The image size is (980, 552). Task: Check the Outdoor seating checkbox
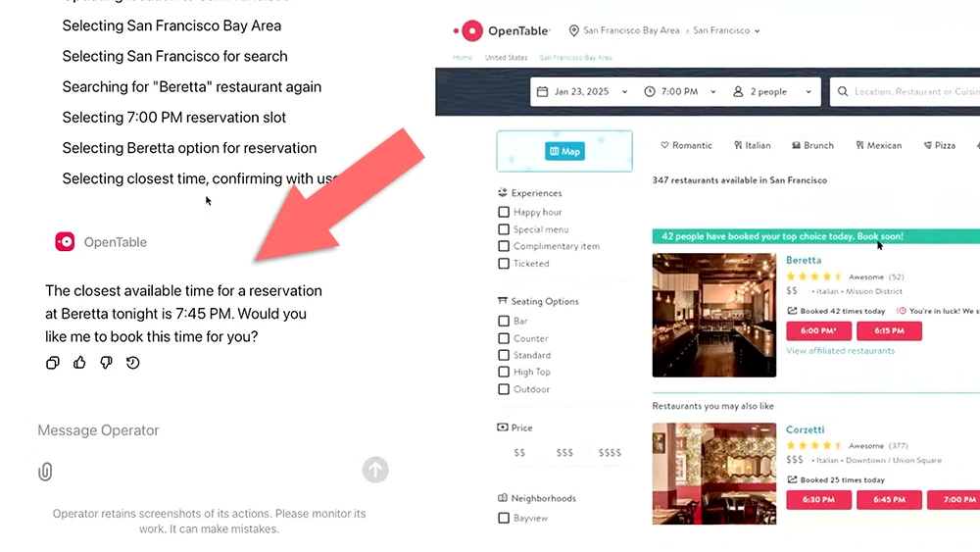click(504, 389)
